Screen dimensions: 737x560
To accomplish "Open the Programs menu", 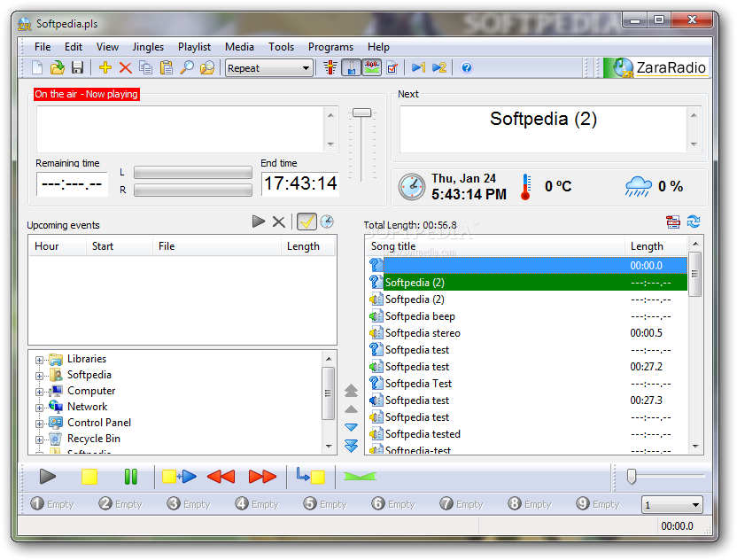I will coord(330,47).
